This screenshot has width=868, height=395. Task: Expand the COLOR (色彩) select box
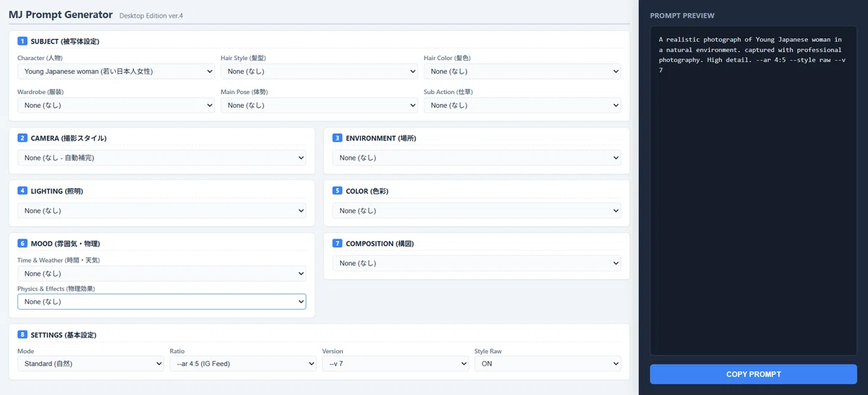point(477,211)
